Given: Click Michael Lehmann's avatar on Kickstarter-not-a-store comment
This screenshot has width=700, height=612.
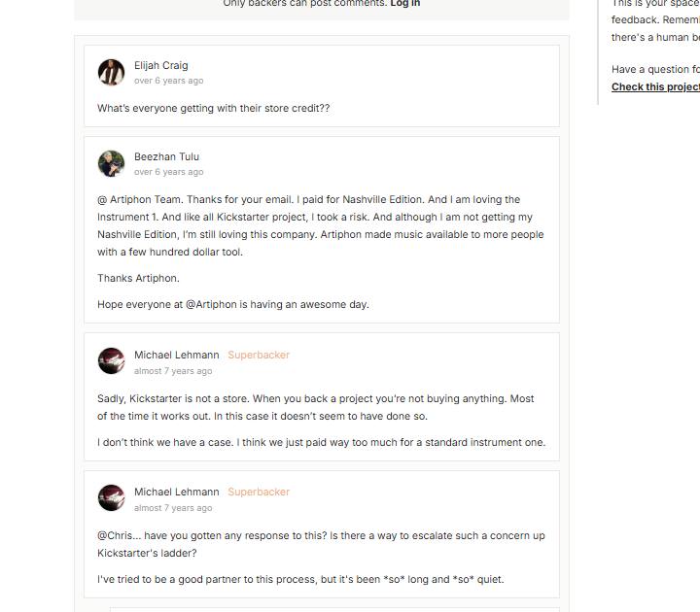Looking at the screenshot, I should (111, 360).
